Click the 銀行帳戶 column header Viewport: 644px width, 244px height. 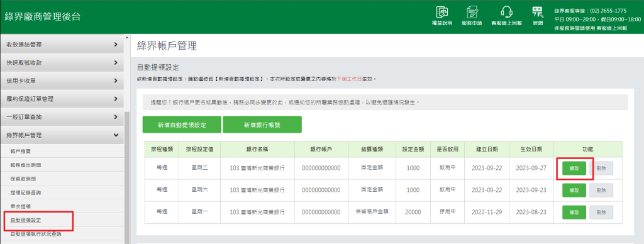321,150
